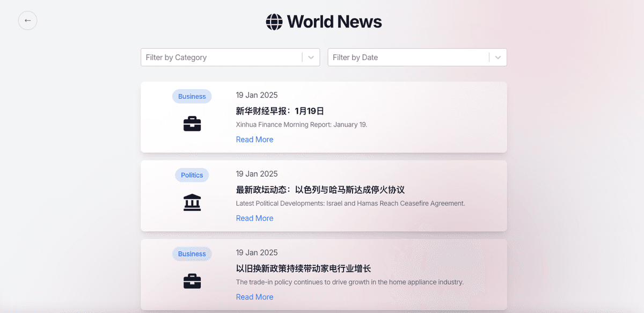Click briefcase icon on trade-in policy card

tap(192, 281)
